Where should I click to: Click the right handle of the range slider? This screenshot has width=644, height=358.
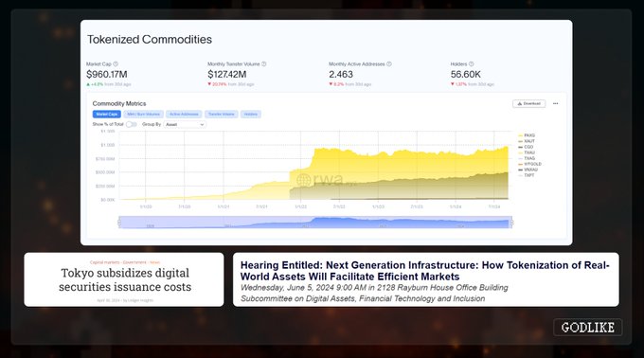click(511, 223)
